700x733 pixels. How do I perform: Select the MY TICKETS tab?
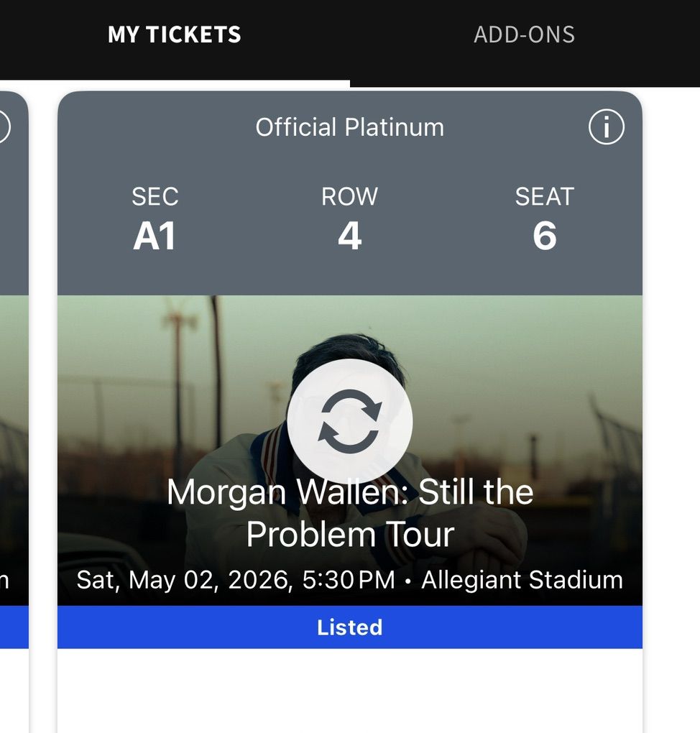coord(175,34)
